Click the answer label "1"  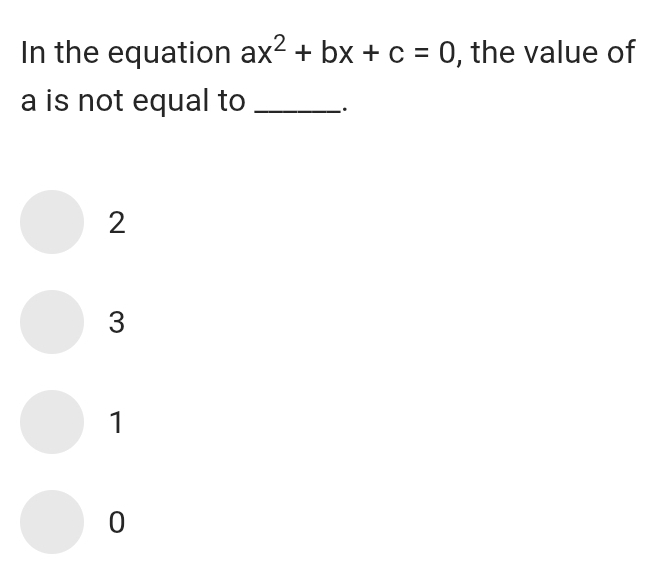(116, 423)
